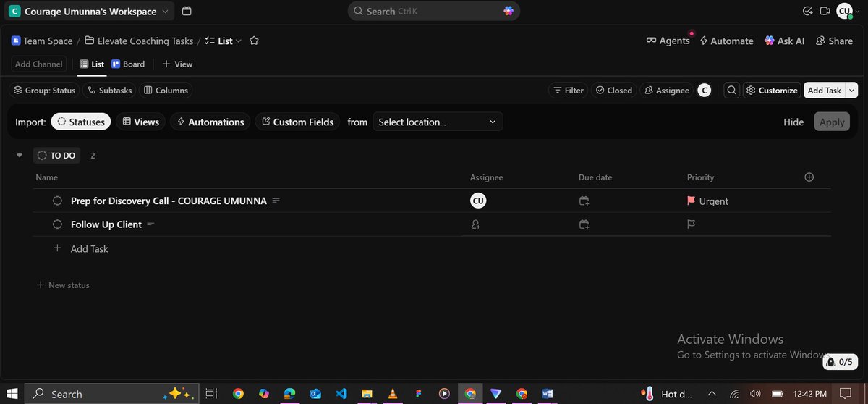Open Follow Up Client task
The image size is (868, 404).
tap(106, 224)
